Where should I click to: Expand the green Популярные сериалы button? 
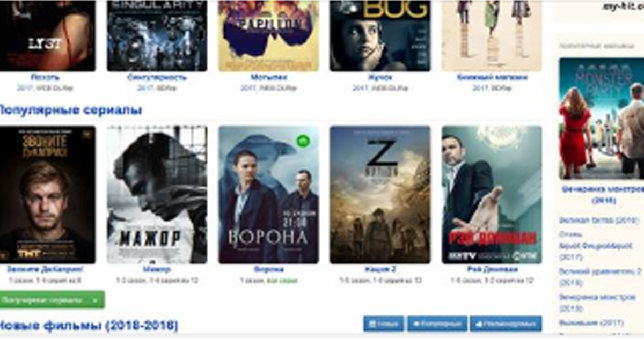point(52,299)
